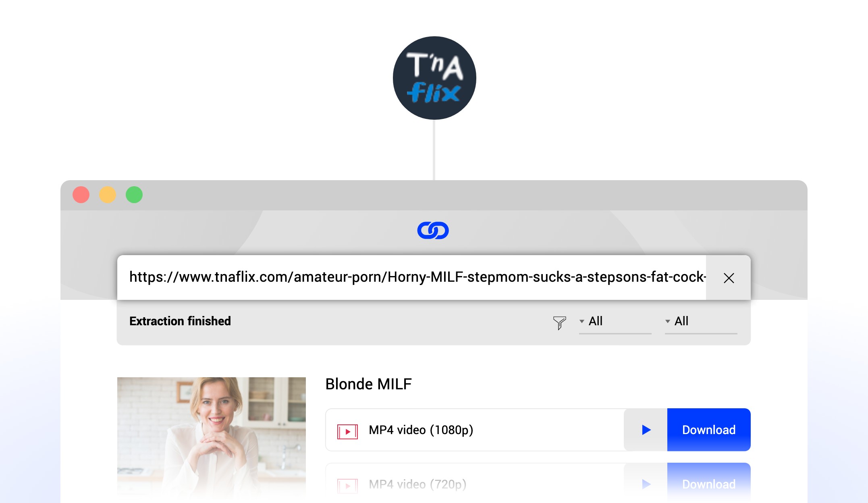Click the Extraction finished status text
Viewport: 868px width, 503px height.
click(x=180, y=321)
